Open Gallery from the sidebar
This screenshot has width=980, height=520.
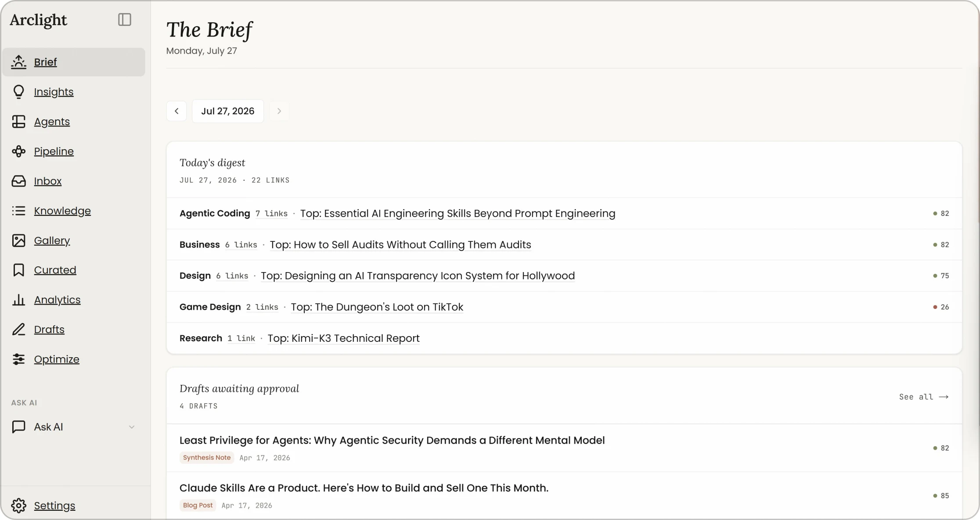52,240
